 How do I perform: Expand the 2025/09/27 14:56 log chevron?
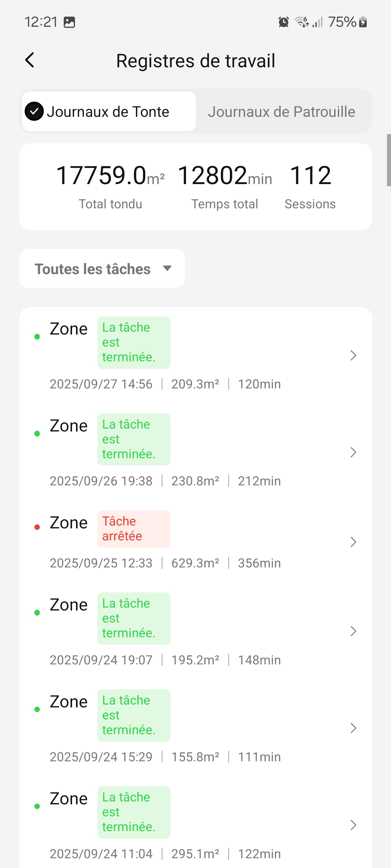[353, 356]
